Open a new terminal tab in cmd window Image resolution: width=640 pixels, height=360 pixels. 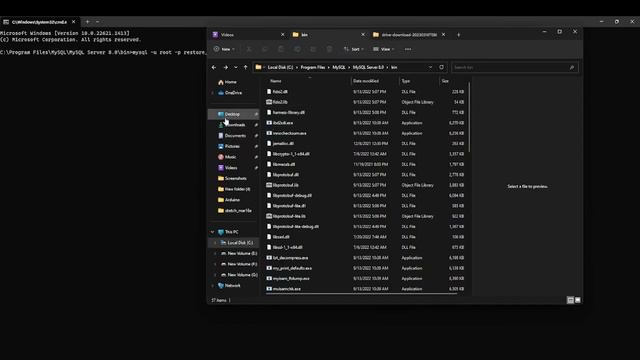coord(87,22)
